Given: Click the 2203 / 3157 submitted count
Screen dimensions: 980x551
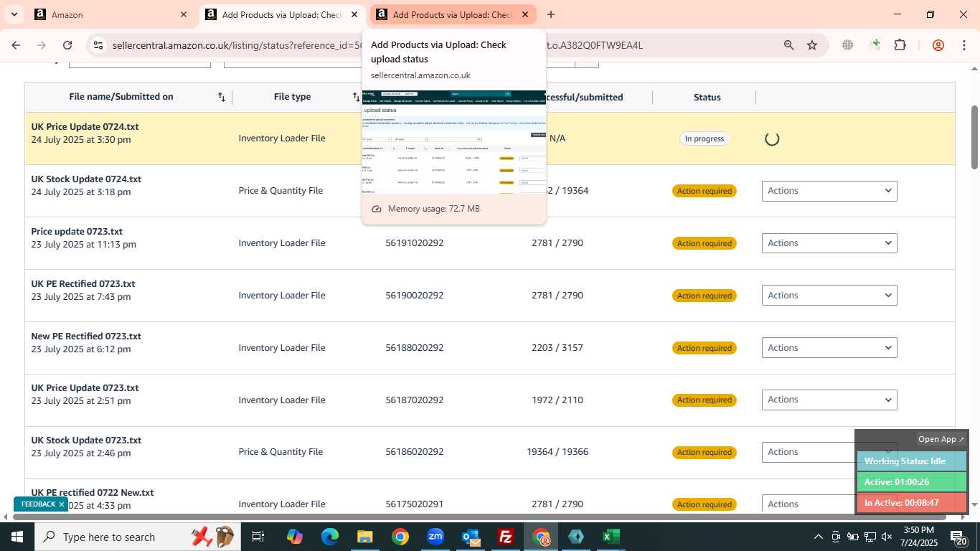Looking at the screenshot, I should [557, 348].
